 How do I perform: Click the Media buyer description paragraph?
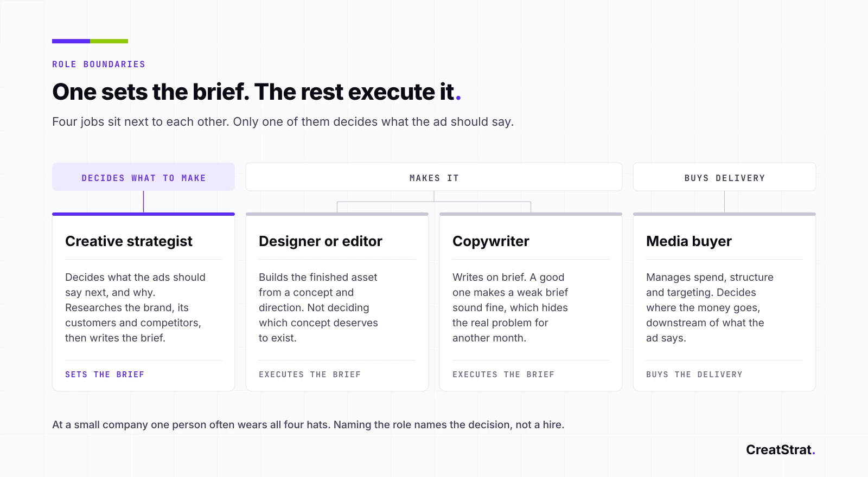coord(710,307)
